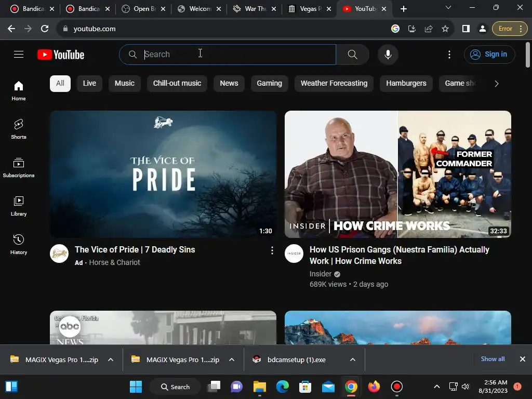The image size is (532, 399).
Task: Click the browser forward arrow
Action: 28,29
